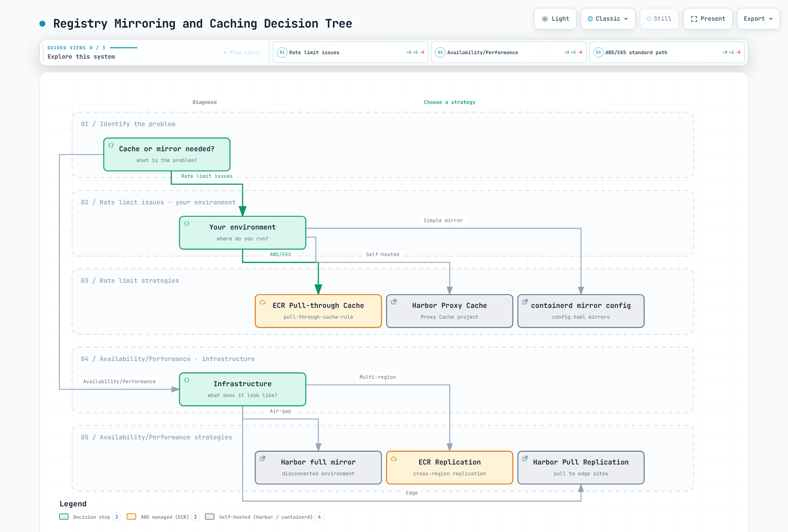Click step 02 badge for Availability/Performance
The height and width of the screenshot is (532, 788).
click(440, 52)
